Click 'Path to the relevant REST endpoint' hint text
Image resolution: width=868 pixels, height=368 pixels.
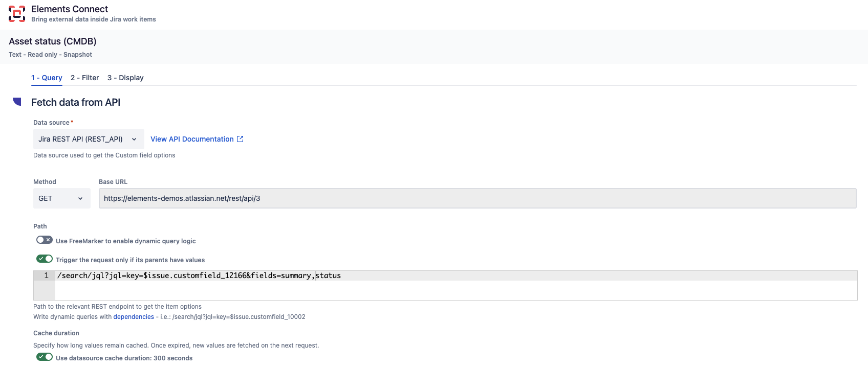tap(118, 307)
